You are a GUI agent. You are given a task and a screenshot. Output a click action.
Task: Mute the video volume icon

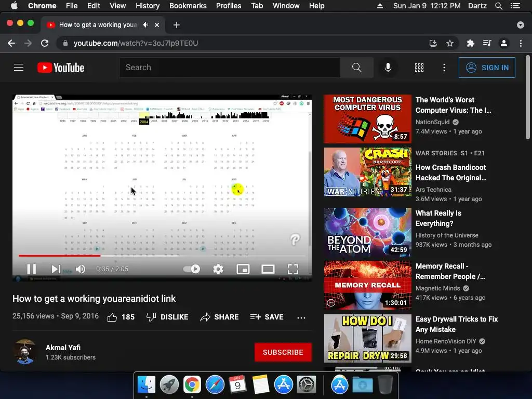click(x=81, y=269)
